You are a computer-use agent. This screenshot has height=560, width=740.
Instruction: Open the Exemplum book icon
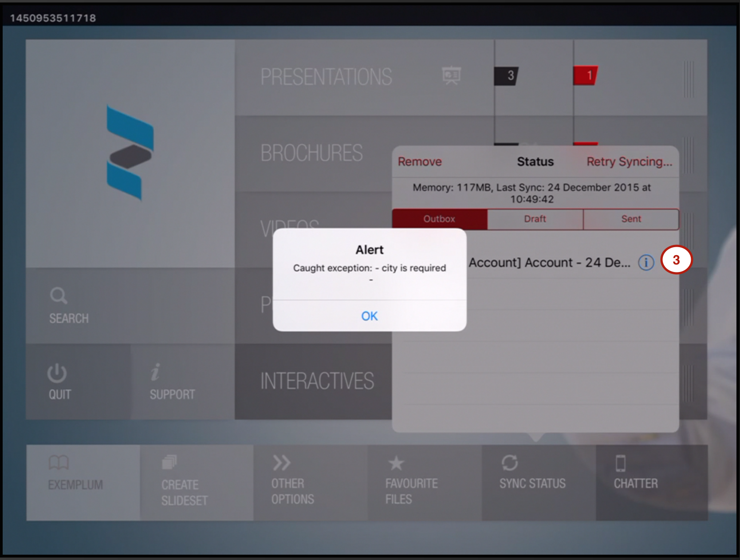[59, 463]
